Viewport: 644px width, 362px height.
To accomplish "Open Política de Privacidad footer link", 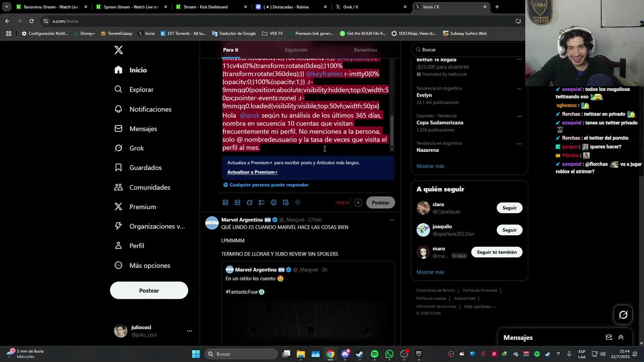I will pyautogui.click(x=480, y=290).
